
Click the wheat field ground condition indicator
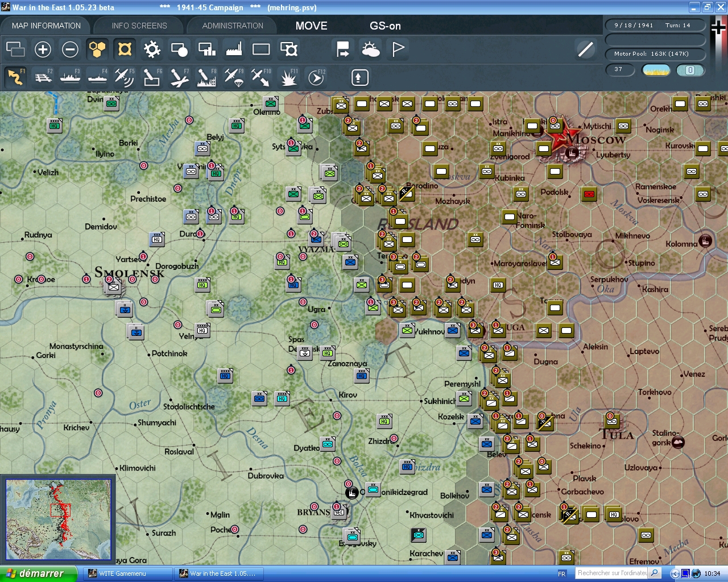pyautogui.click(x=656, y=70)
